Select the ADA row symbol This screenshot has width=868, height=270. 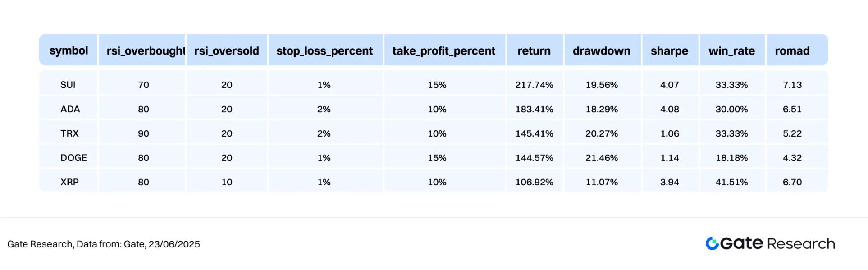coord(70,109)
